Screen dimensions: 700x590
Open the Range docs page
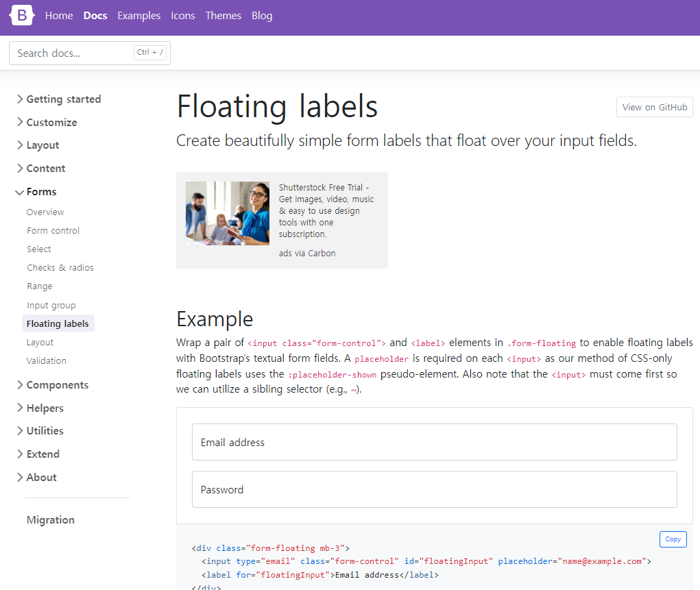click(39, 286)
